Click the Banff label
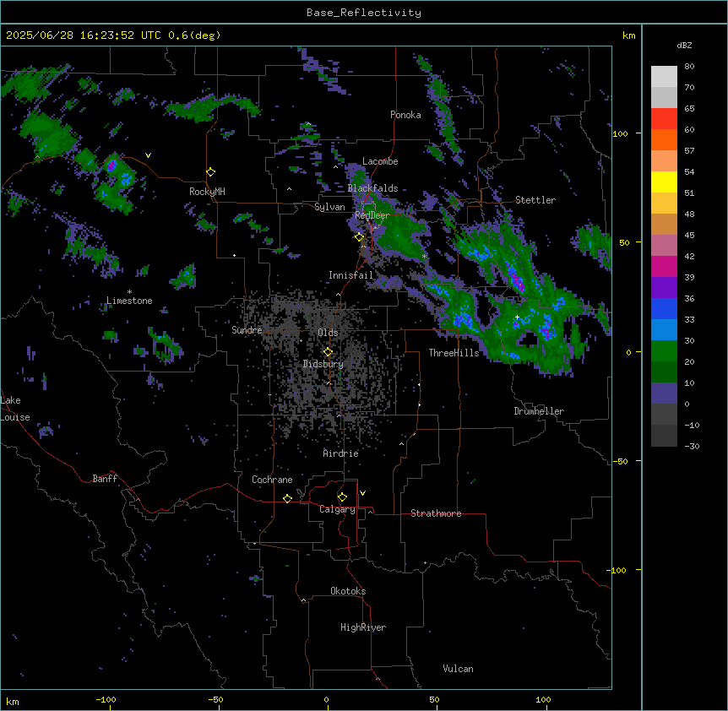The width and height of the screenshot is (728, 711). click(105, 479)
